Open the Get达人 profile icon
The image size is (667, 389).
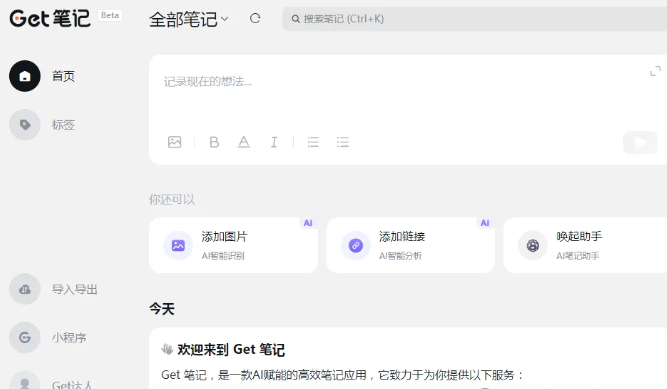[x=25, y=380]
